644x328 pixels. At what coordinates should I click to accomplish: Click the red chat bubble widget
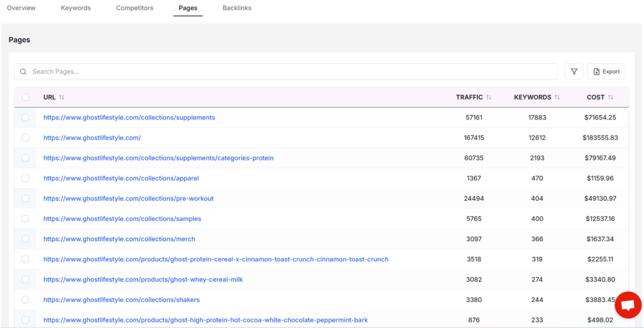tap(628, 305)
